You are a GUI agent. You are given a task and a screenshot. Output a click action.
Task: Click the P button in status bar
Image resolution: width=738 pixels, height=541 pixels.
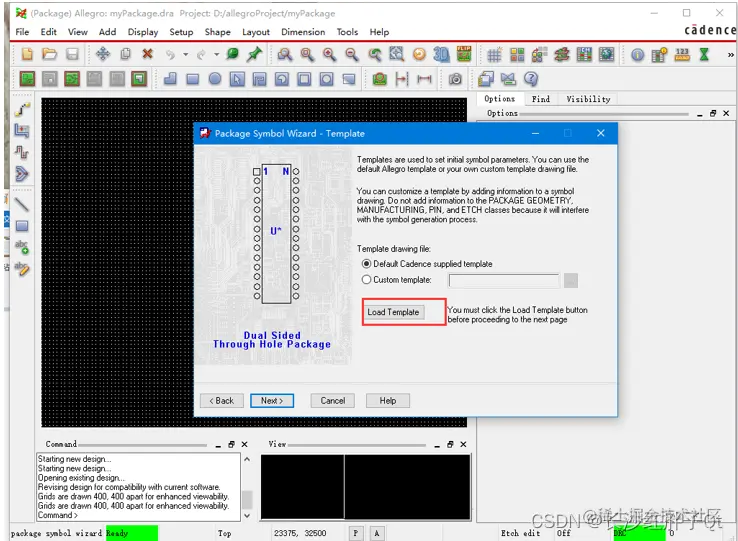(x=355, y=533)
